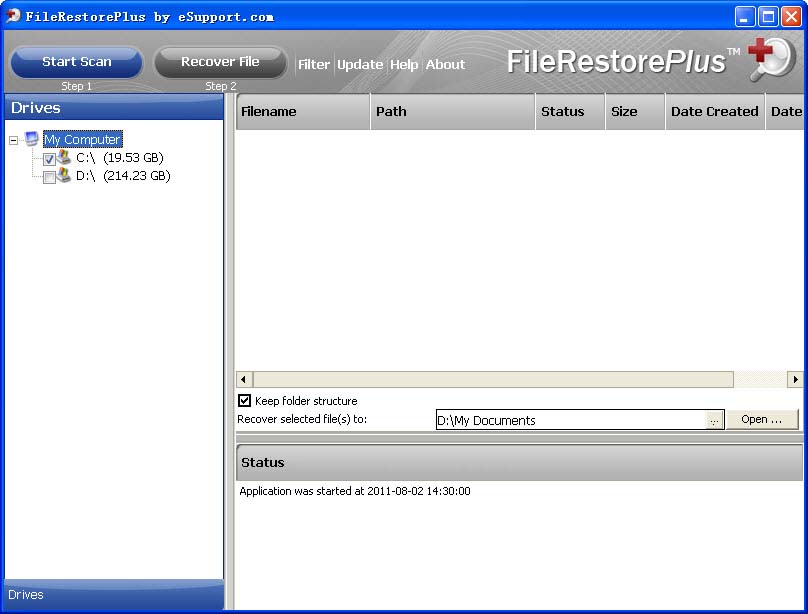Viewport: 808px width, 614px height.
Task: Click the My Computer icon in tree
Action: pos(31,139)
